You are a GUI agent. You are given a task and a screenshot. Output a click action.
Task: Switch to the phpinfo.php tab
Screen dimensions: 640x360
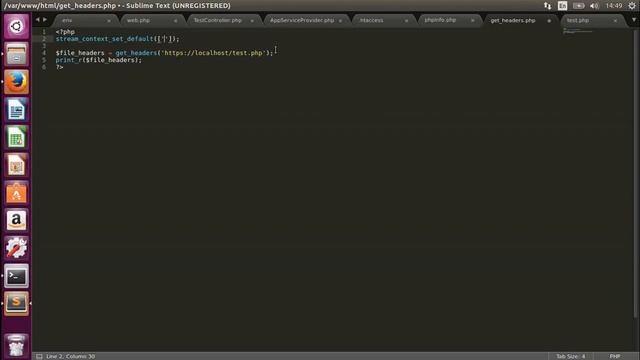[440, 20]
